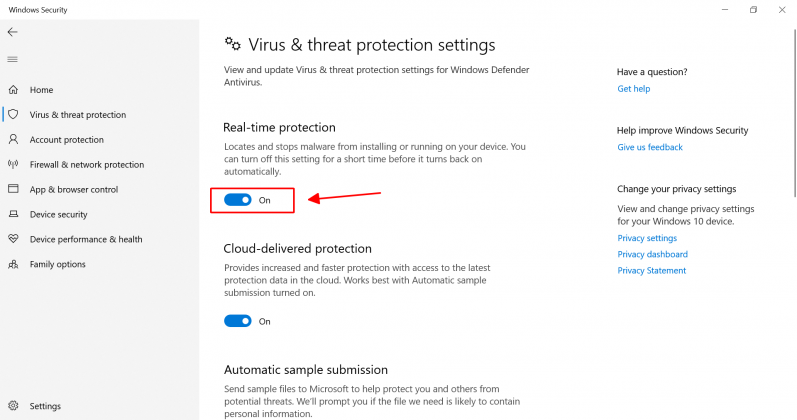Go to Device security section
797x420 pixels.
59,214
